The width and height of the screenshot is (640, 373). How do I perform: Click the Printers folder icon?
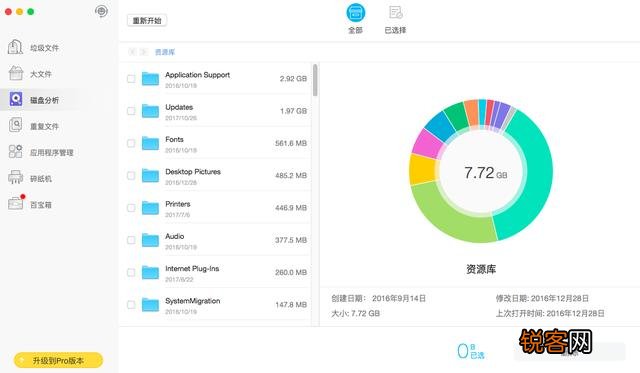(x=150, y=207)
